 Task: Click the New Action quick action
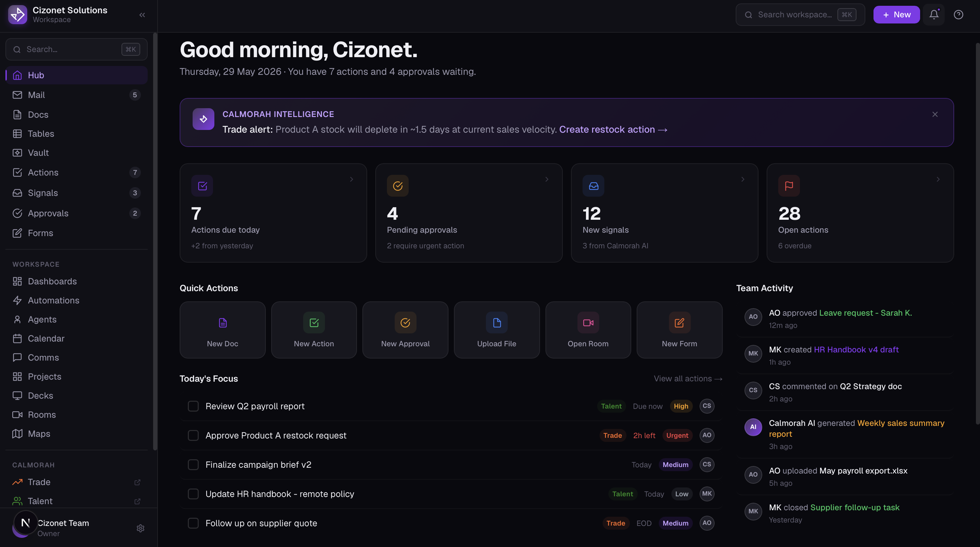coord(314,330)
